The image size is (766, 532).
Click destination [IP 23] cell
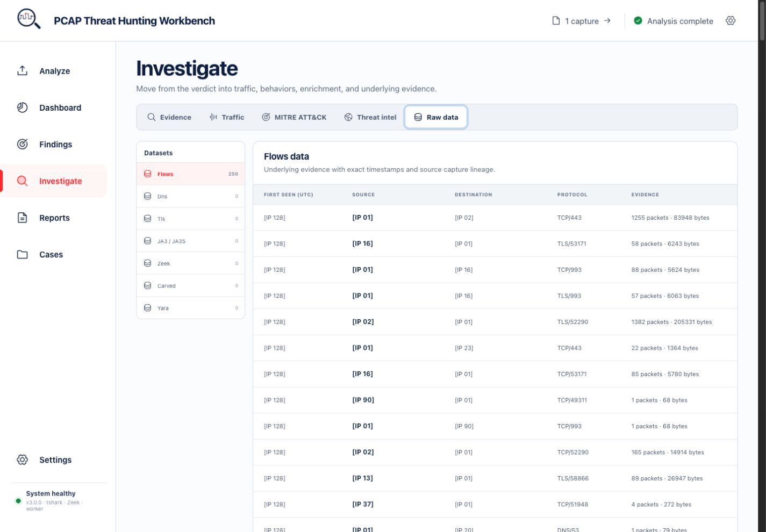[x=464, y=348]
